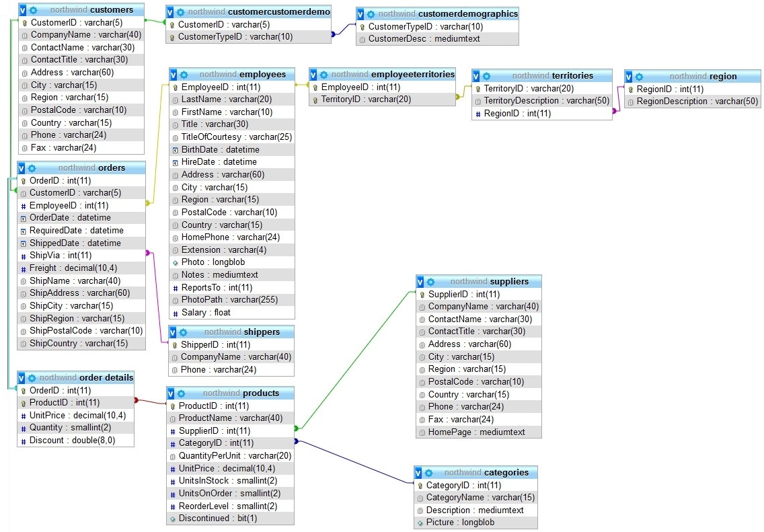Click CustomerTypeID in customercustomerdemo table
The width and height of the screenshot is (764, 532).
tap(248, 37)
